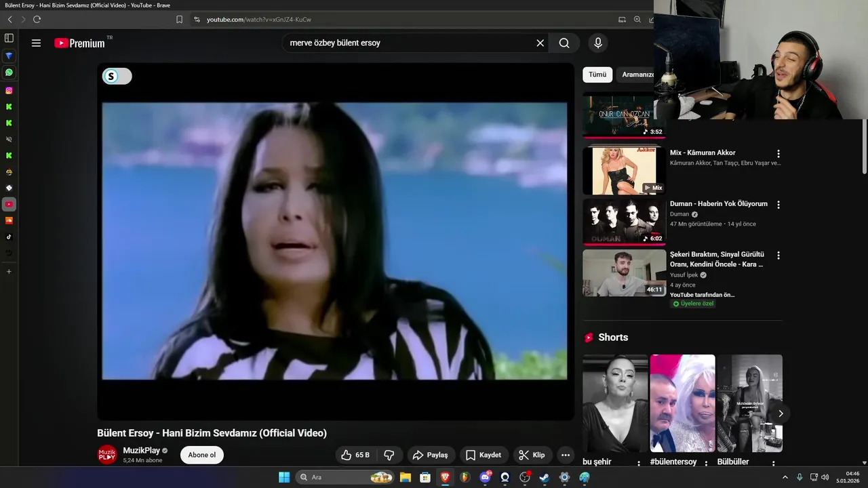This screenshot has height=488, width=868.
Task: Open the MuzikPlay channel avatar
Action: click(107, 455)
